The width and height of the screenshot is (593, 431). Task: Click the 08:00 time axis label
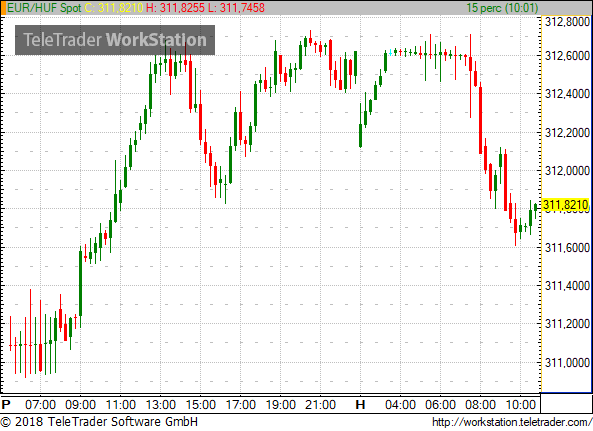click(x=480, y=405)
